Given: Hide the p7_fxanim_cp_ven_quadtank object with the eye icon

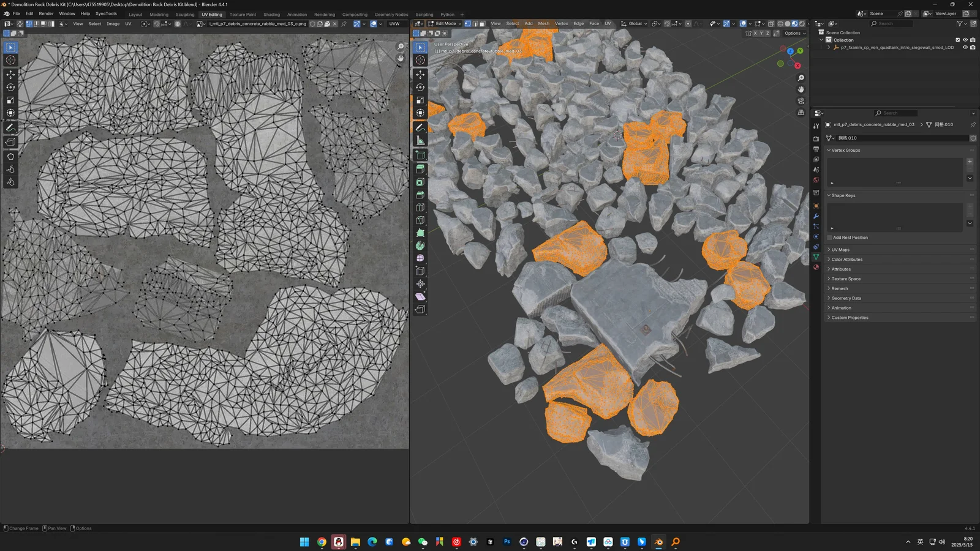Looking at the screenshot, I should coord(965,47).
